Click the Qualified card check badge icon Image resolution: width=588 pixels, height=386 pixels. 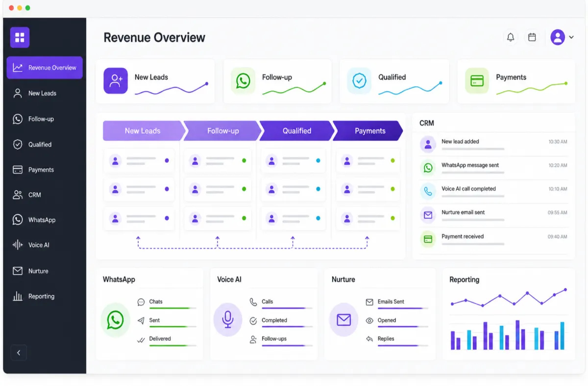pyautogui.click(x=359, y=80)
